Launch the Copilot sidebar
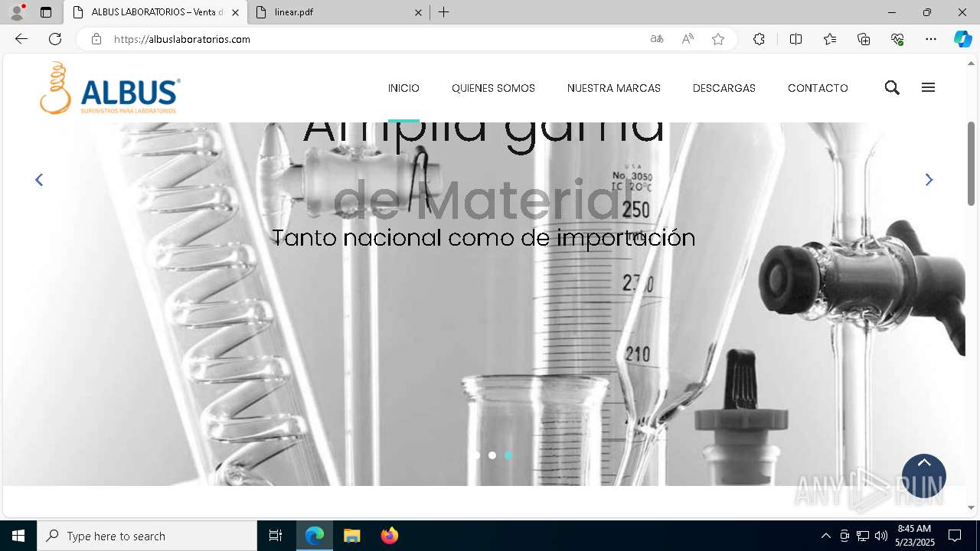 962,39
